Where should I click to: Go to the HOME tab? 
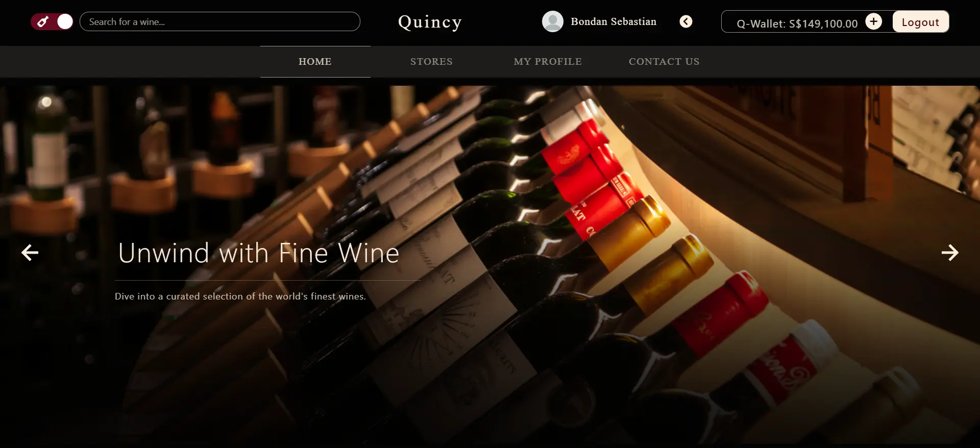tap(315, 62)
